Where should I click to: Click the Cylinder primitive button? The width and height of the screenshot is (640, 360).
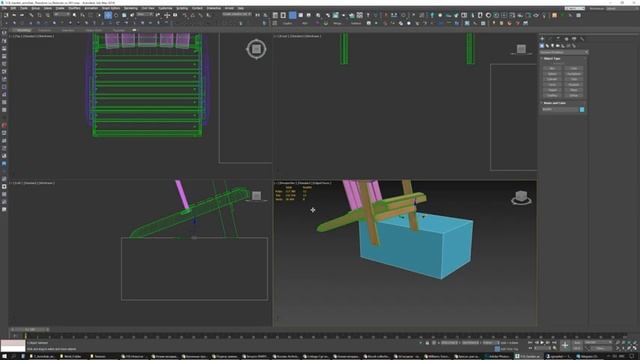pos(552,79)
